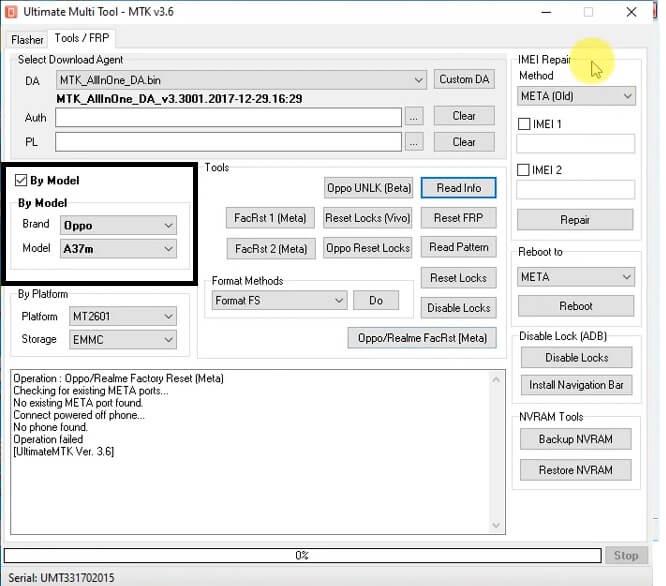Viewport: 666px width, 586px height.
Task: Click the PL file path field
Action: click(x=229, y=142)
